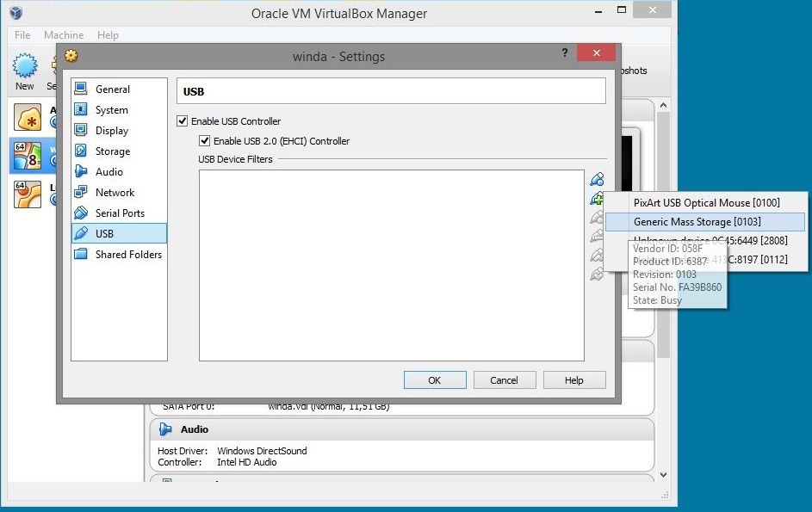Open the Help menu in VirtualBox Manager
This screenshot has height=512, width=812.
pos(108,35)
